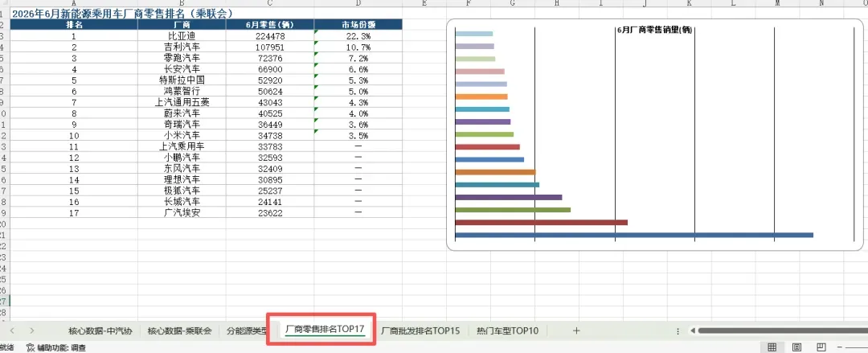Viewport: 868px width, 353px height.
Task: Select the market share cell 10.7%
Action: click(x=358, y=47)
